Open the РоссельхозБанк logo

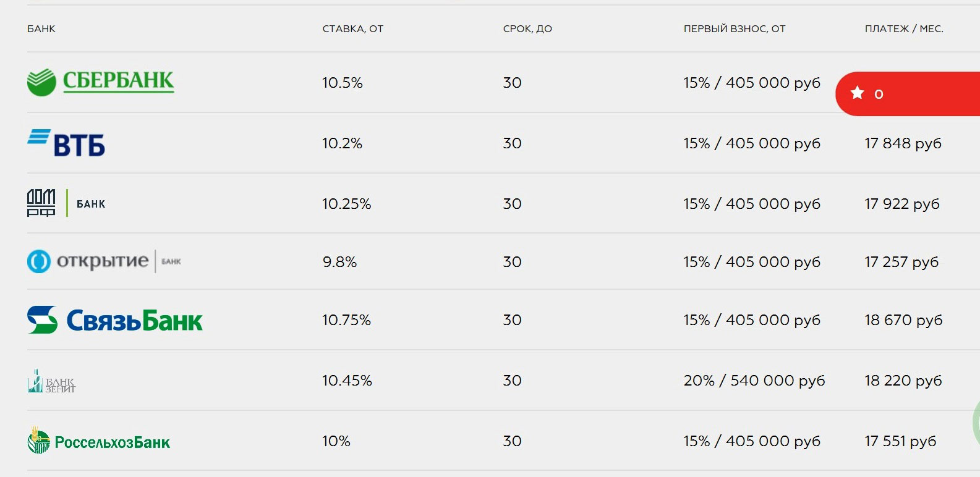click(x=99, y=441)
